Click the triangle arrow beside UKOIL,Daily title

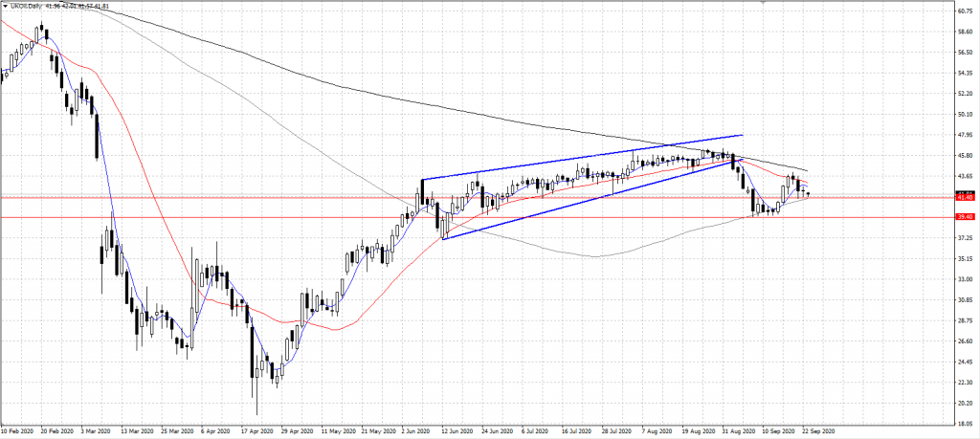click(x=6, y=7)
